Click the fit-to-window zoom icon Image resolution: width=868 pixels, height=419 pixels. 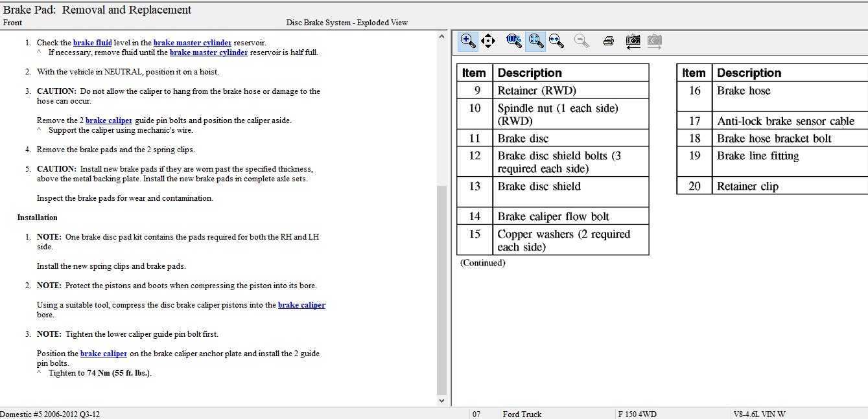click(535, 41)
